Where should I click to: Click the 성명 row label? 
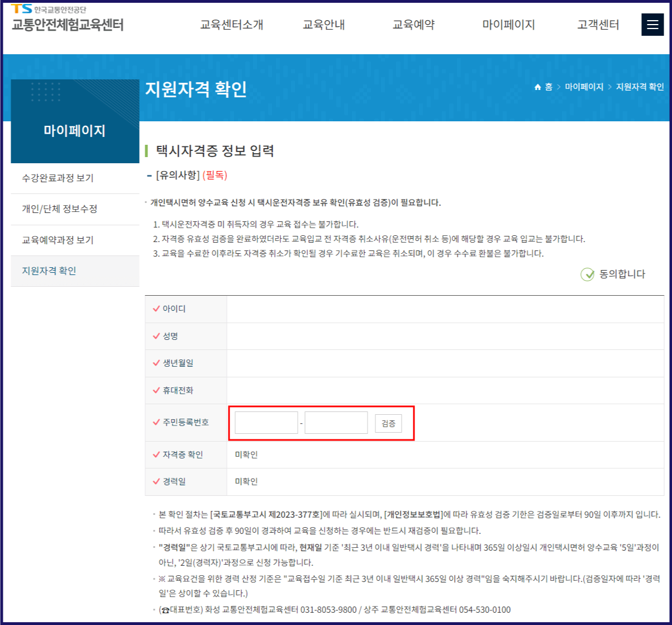click(170, 336)
